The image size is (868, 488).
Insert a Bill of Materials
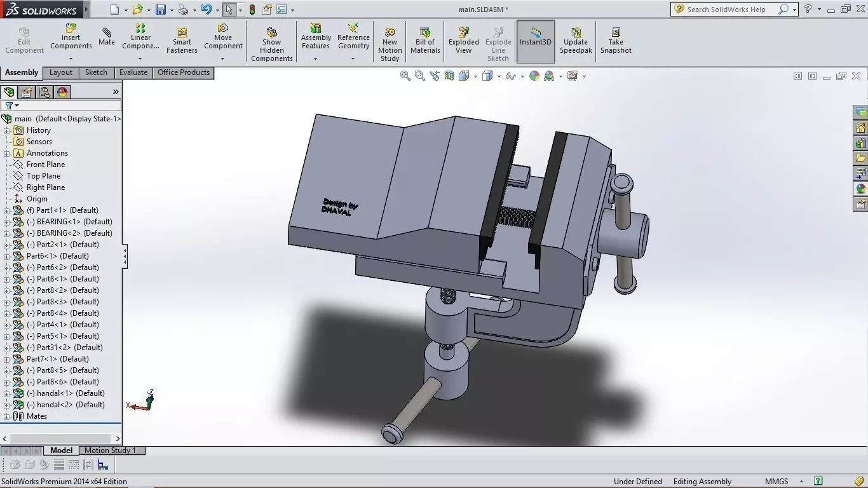425,41
